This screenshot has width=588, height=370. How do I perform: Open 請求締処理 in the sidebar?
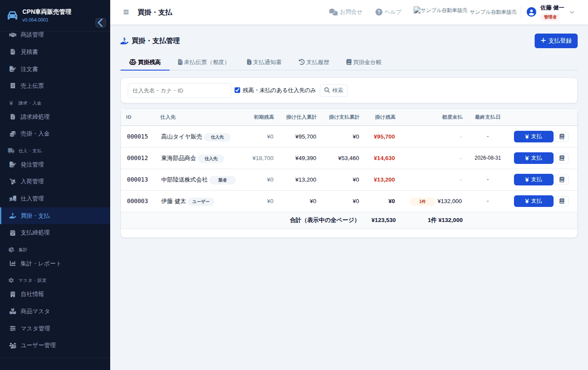click(x=55, y=117)
